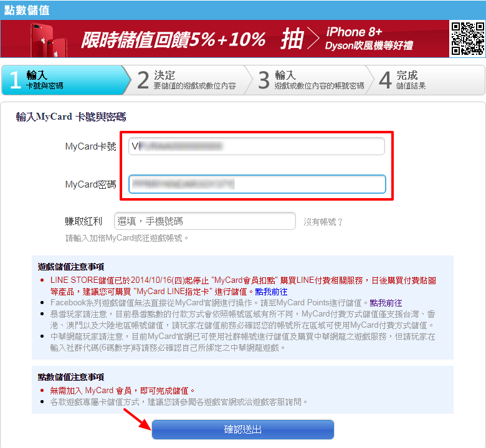Focus the MyCard密碼 input field
The width and height of the screenshot is (486, 448).
[x=257, y=184]
